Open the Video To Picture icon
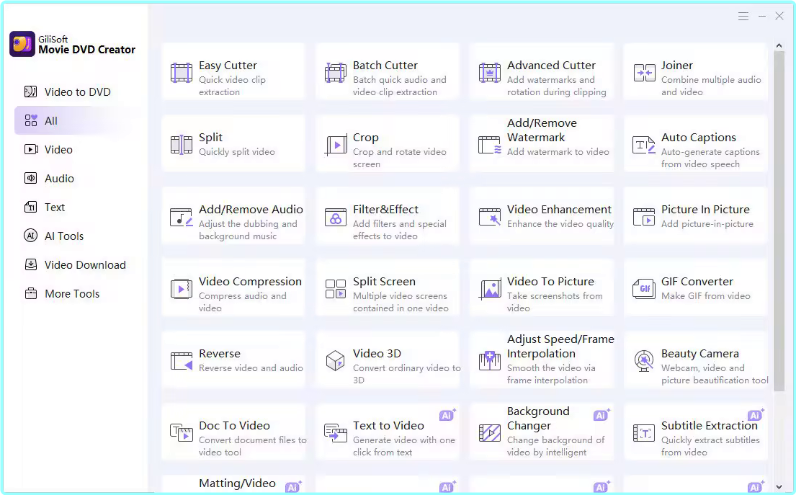Screen dimensions: 796x495 490,289
